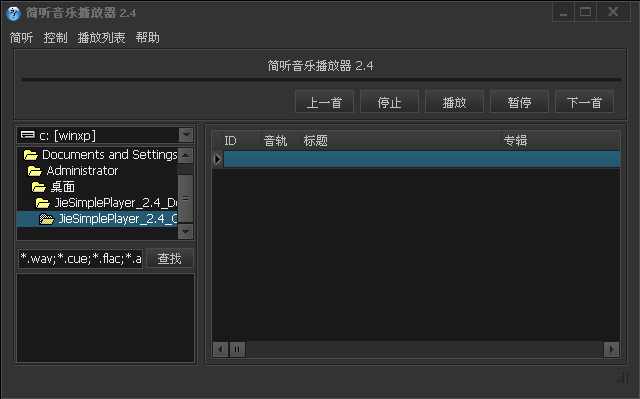Click the 暂停 button
Image resolution: width=640 pixels, height=399 pixels.
[x=519, y=102]
